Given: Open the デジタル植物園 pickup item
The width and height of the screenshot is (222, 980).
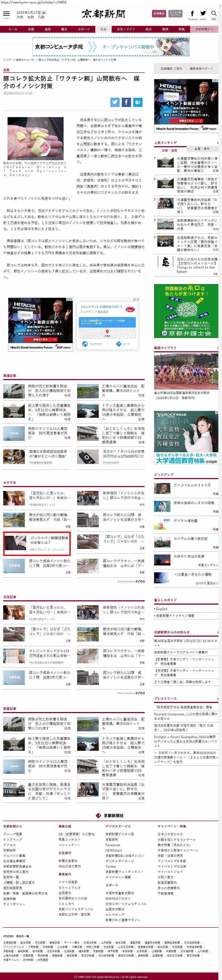Looking at the screenshot, I should (x=185, y=521).
